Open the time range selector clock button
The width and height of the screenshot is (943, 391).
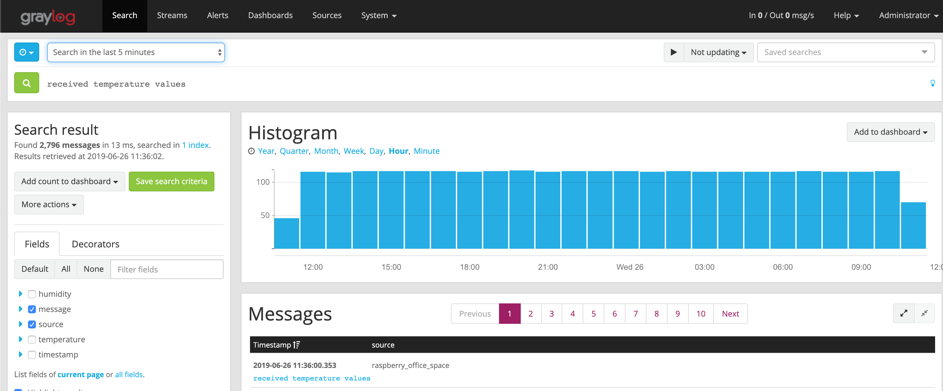point(26,52)
